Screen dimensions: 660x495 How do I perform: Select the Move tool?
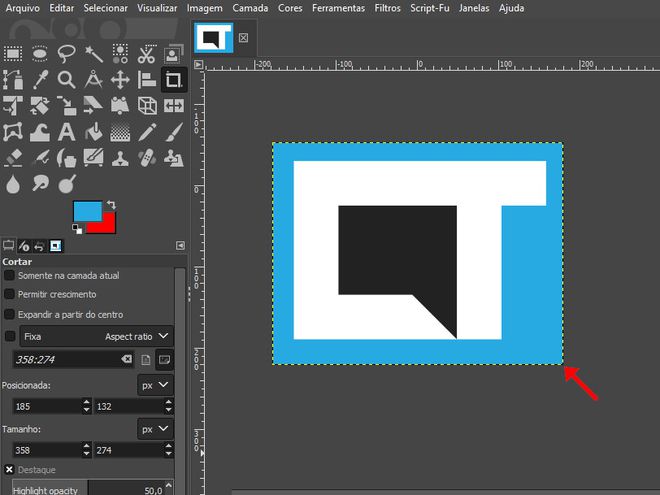(x=120, y=80)
